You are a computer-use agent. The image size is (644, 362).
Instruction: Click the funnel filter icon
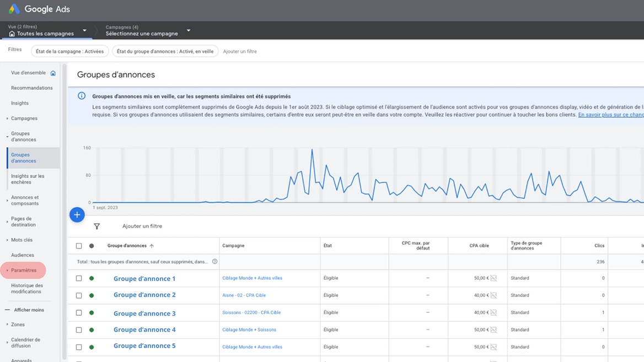(x=97, y=226)
